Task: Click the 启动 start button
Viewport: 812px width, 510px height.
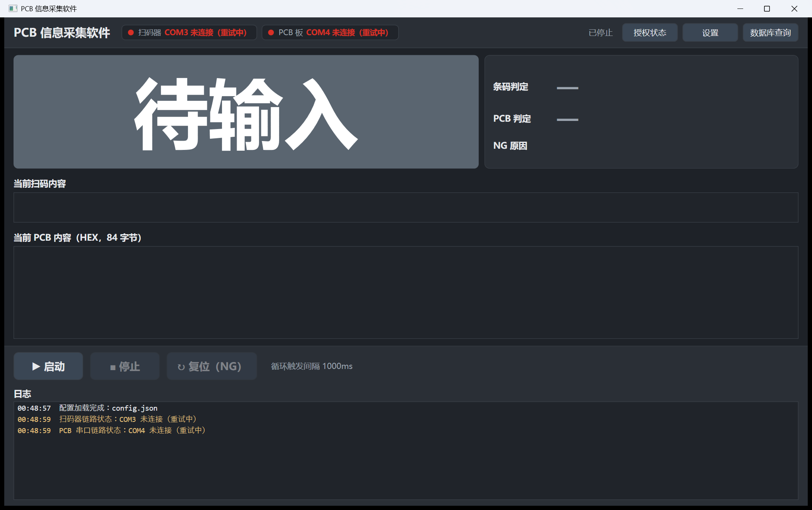Action: pyautogui.click(x=48, y=366)
